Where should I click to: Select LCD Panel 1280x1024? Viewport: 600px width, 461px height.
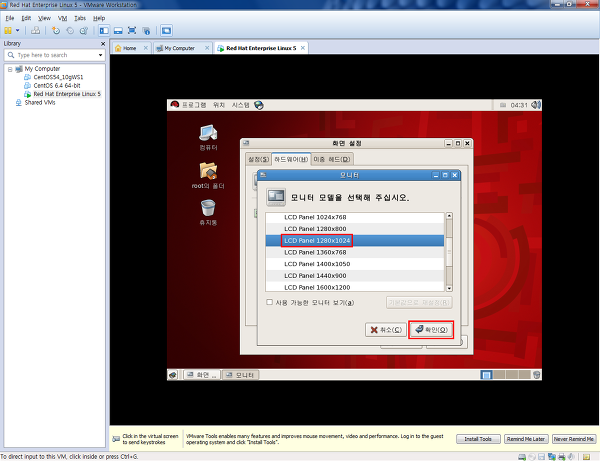coord(355,241)
